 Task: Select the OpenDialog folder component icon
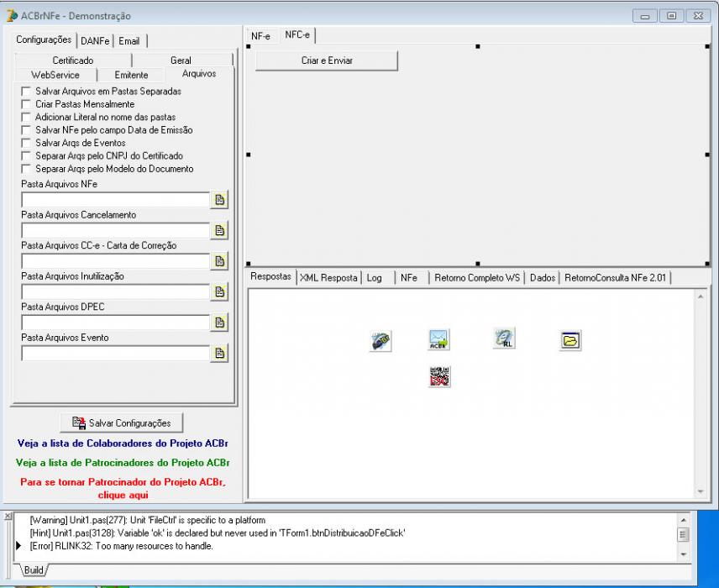click(570, 340)
